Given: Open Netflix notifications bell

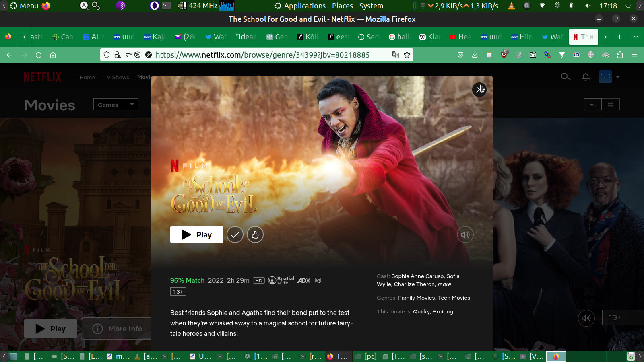Looking at the screenshot, I should (x=586, y=77).
